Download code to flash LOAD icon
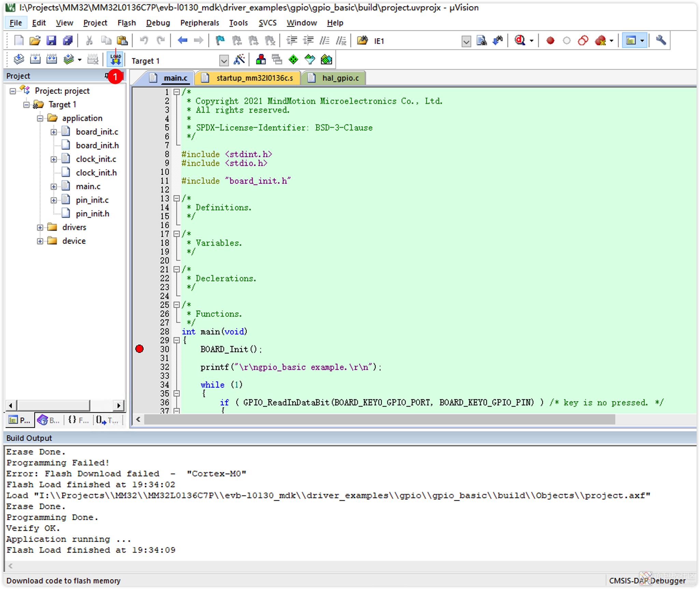Viewport: 700px width, 589px height. pyautogui.click(x=115, y=60)
